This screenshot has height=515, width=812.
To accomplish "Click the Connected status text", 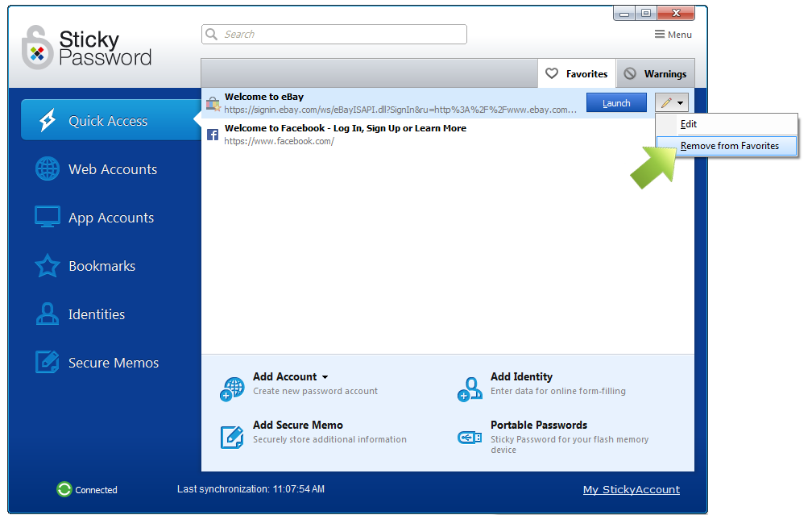I will point(97,490).
